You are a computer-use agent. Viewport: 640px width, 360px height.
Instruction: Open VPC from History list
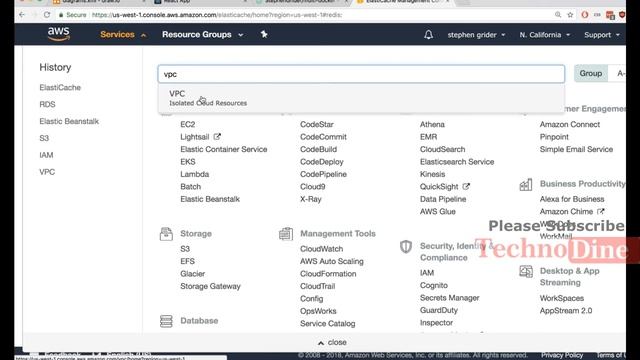tap(47, 172)
